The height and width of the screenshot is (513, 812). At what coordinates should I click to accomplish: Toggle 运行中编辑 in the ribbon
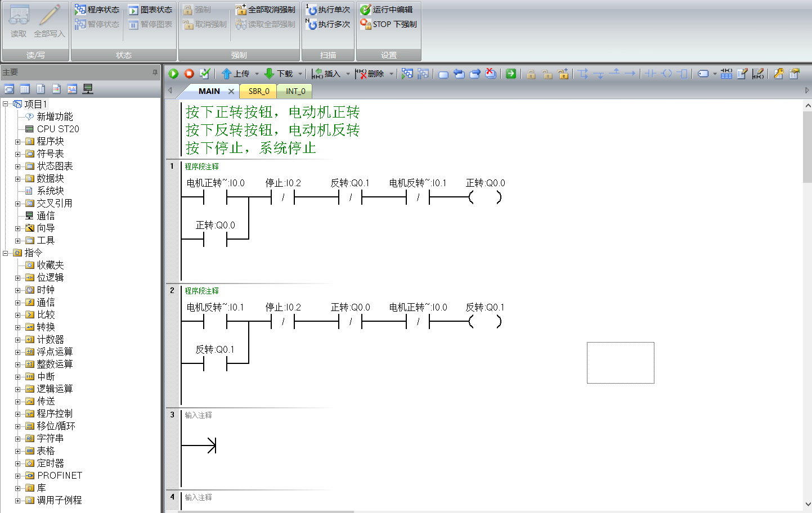pyautogui.click(x=387, y=10)
